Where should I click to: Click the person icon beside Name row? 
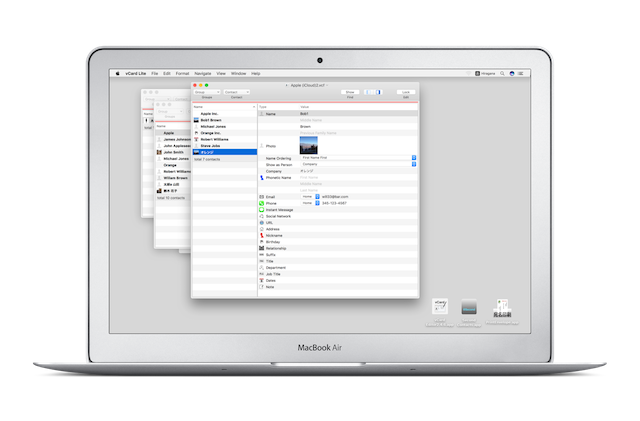pyautogui.click(x=262, y=114)
